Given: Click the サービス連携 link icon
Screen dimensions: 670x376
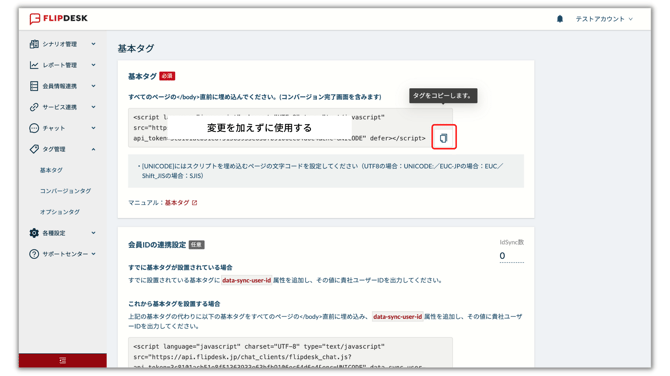Looking at the screenshot, I should 34,107.
